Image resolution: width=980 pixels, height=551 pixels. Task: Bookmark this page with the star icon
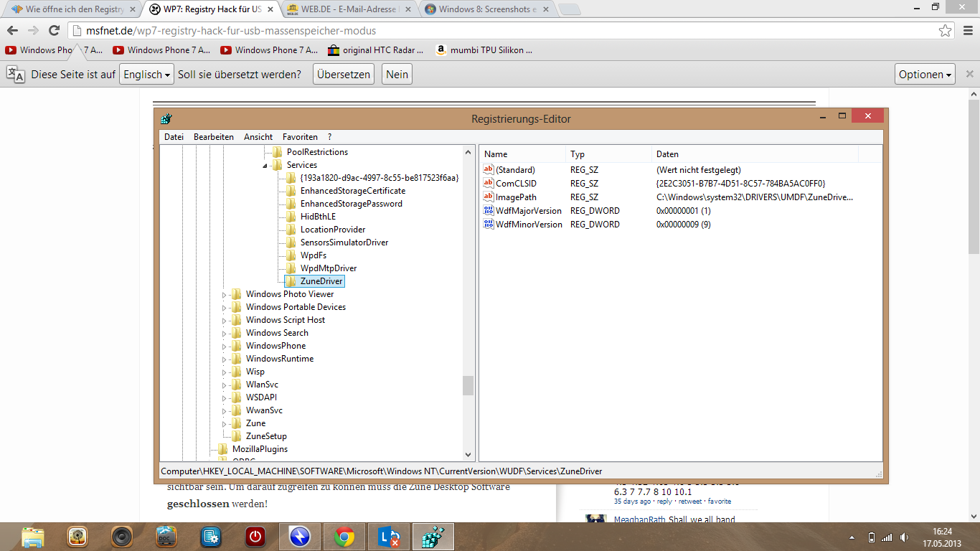click(x=946, y=31)
